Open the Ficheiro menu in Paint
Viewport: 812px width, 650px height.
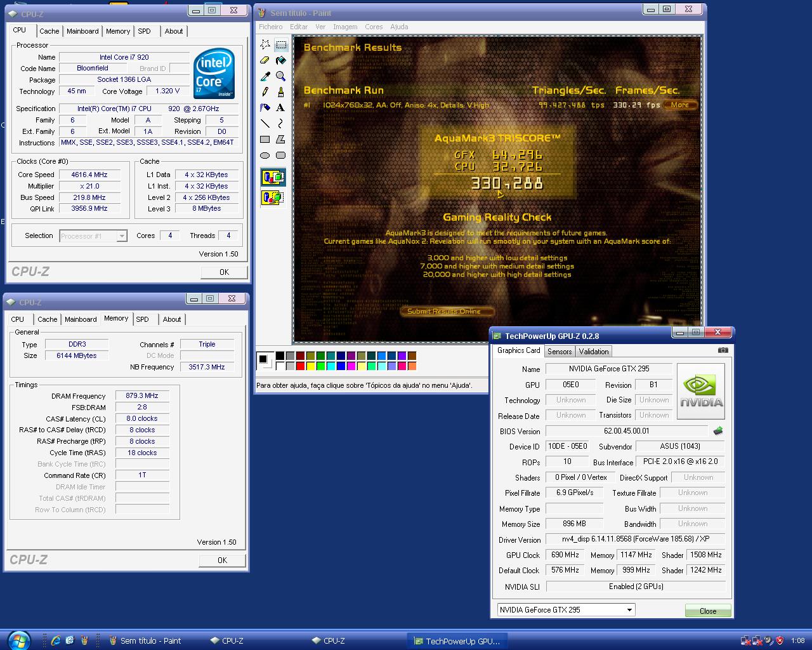[271, 27]
